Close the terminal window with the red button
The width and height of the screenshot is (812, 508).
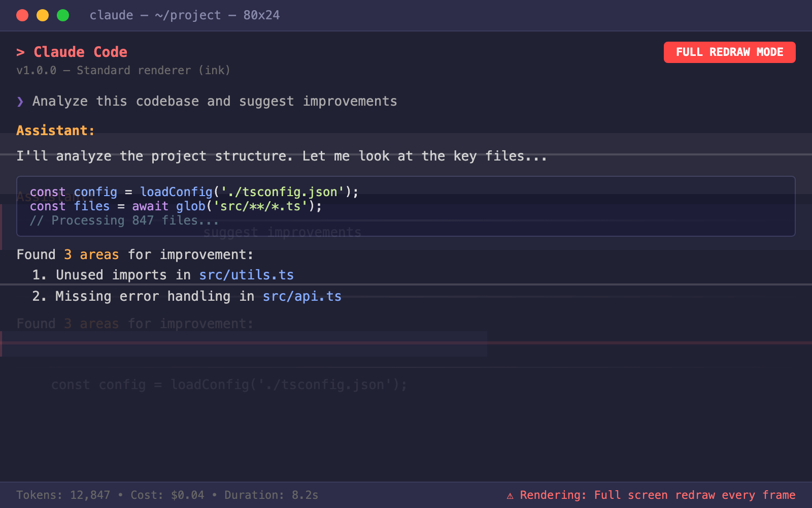[22, 15]
